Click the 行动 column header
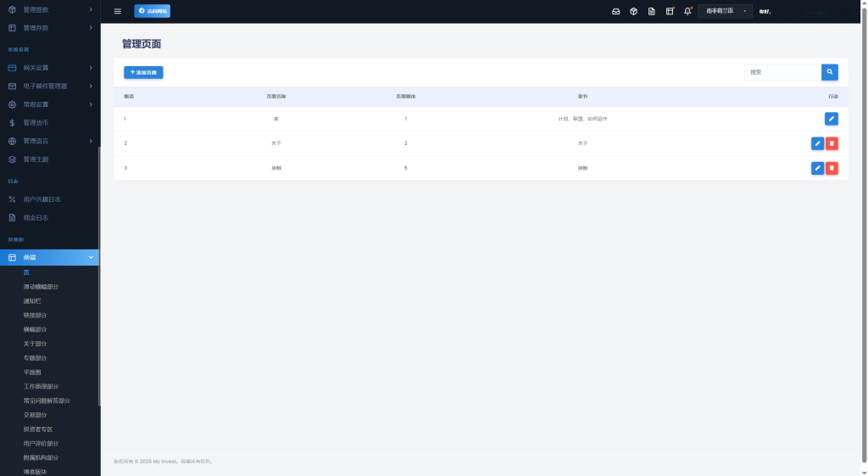Image resolution: width=868 pixels, height=476 pixels. [833, 97]
